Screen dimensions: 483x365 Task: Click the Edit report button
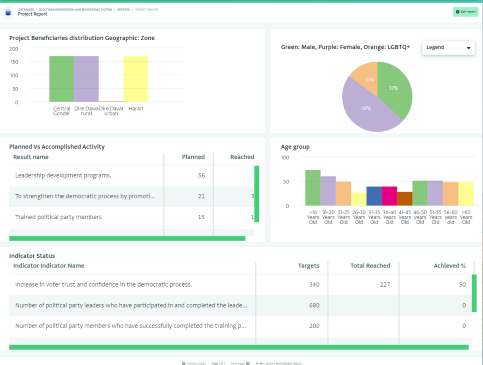[x=466, y=12]
